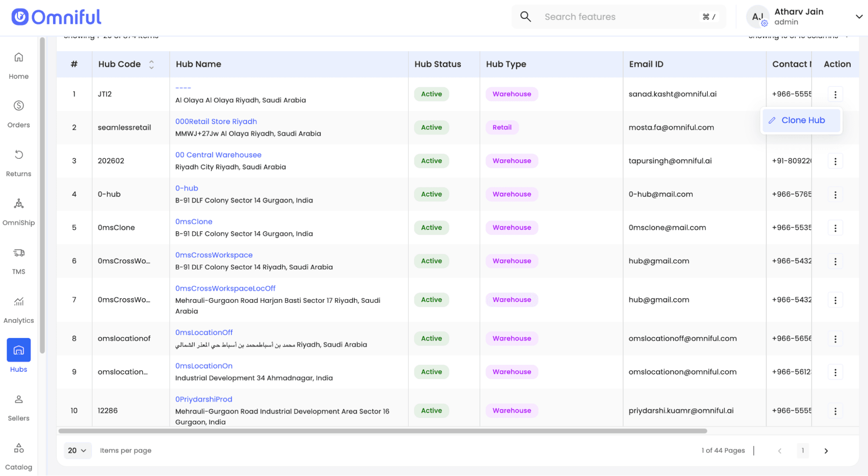
Task: Select Clone Hub from the menu
Action: coord(802,121)
